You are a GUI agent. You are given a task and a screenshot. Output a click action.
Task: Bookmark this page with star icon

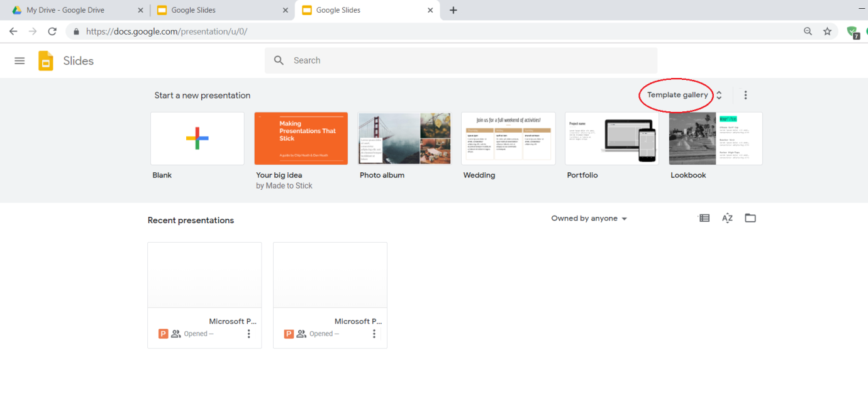tap(827, 31)
